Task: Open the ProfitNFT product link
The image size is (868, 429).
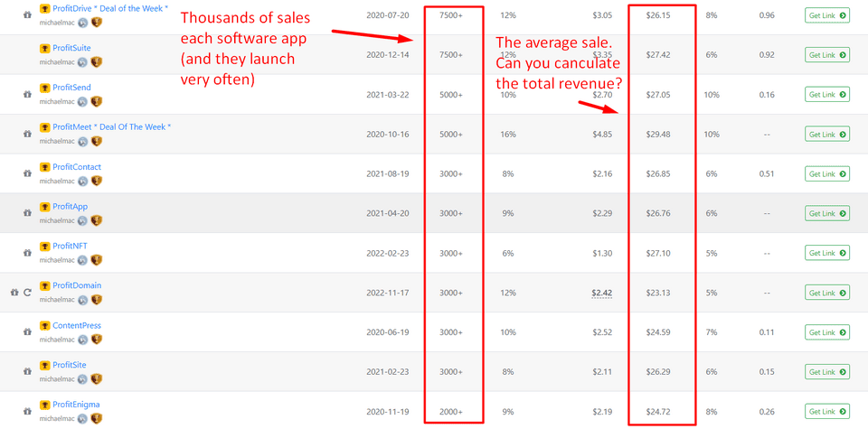Action: [x=71, y=246]
